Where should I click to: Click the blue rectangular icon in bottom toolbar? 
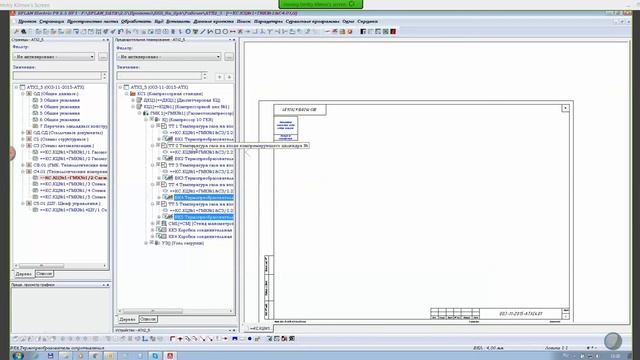pyautogui.click(x=235, y=339)
